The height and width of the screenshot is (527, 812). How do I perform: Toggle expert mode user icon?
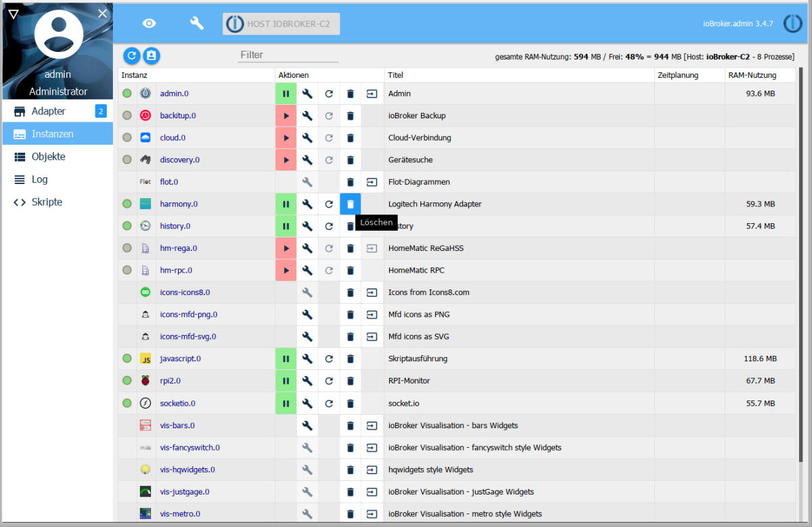click(152, 55)
